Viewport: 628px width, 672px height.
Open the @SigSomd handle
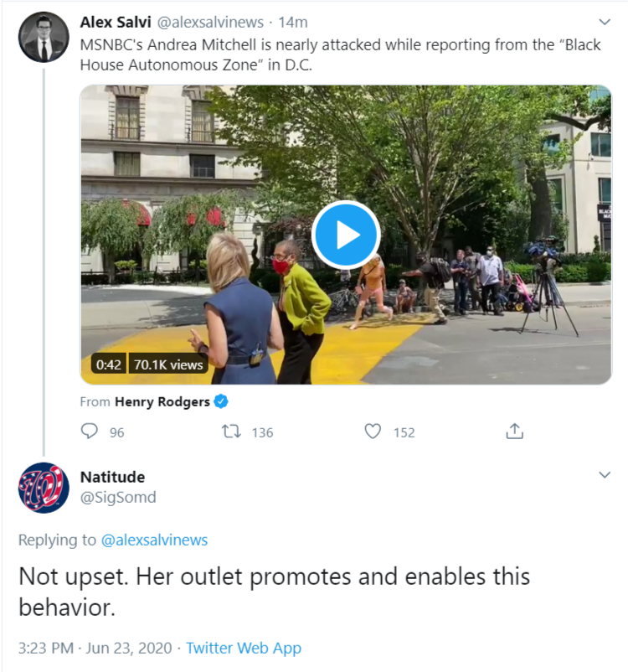coord(118,498)
